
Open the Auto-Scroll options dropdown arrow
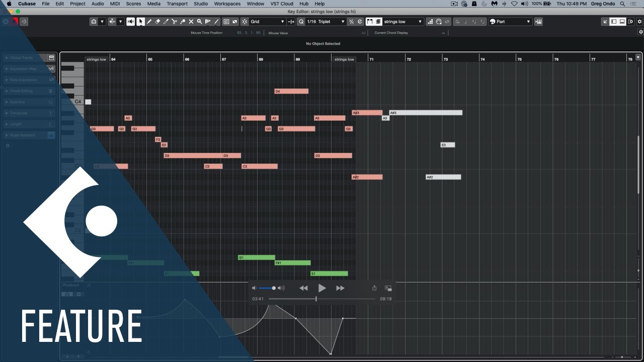click(120, 22)
